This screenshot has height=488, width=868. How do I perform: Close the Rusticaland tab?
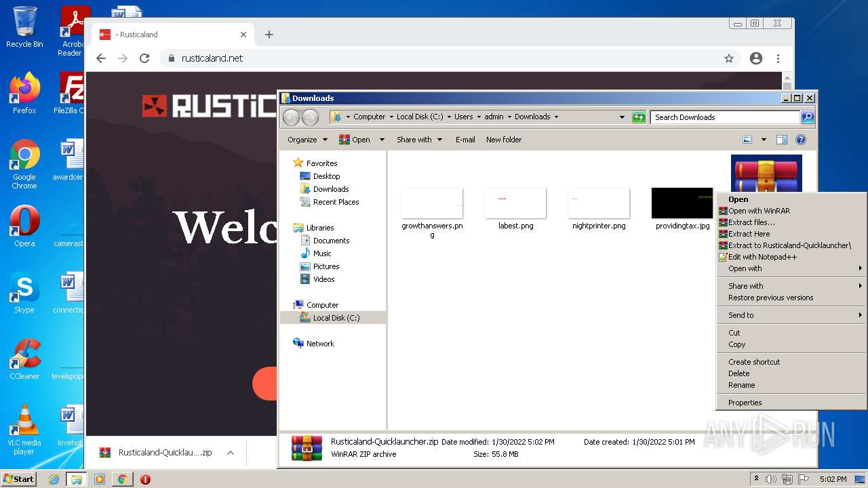click(243, 35)
